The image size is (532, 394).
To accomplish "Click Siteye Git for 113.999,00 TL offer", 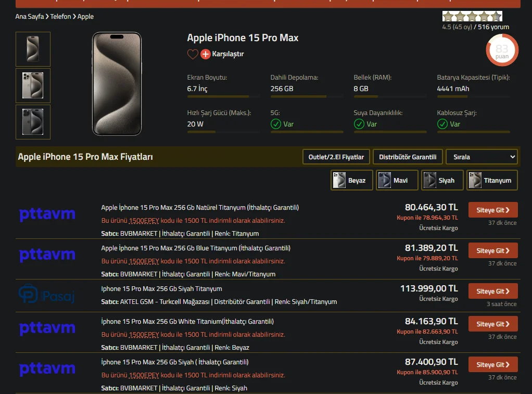I will (x=493, y=291).
